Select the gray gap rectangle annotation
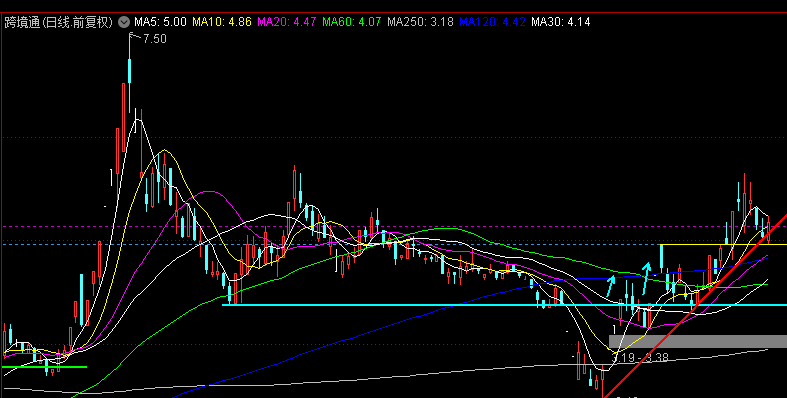 698,341
